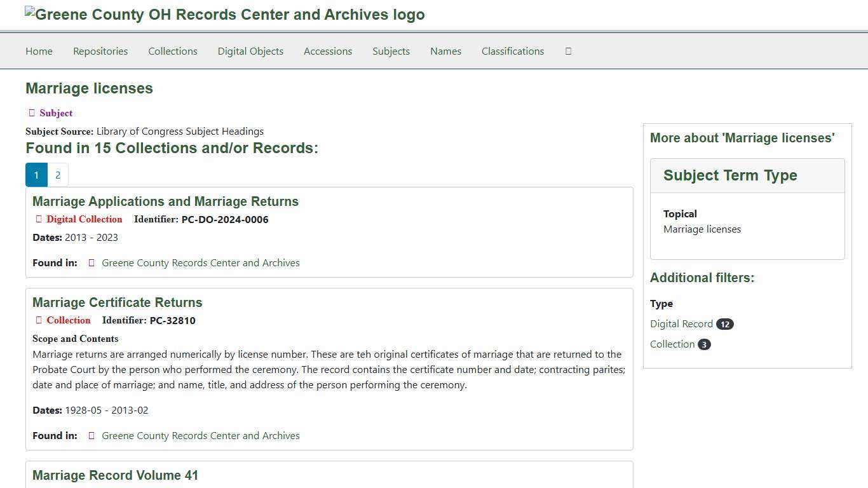Open the Repositories menu item
868x488 pixels.
[100, 51]
